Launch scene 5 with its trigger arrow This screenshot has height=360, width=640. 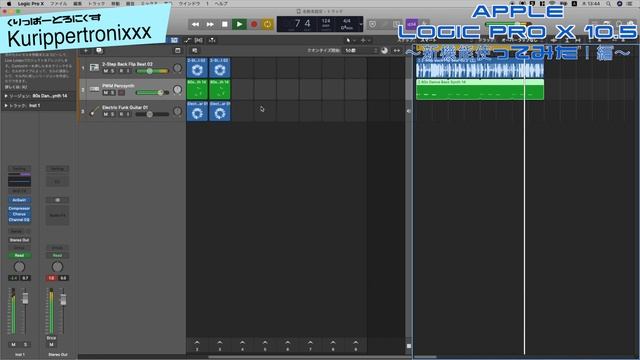point(265,345)
